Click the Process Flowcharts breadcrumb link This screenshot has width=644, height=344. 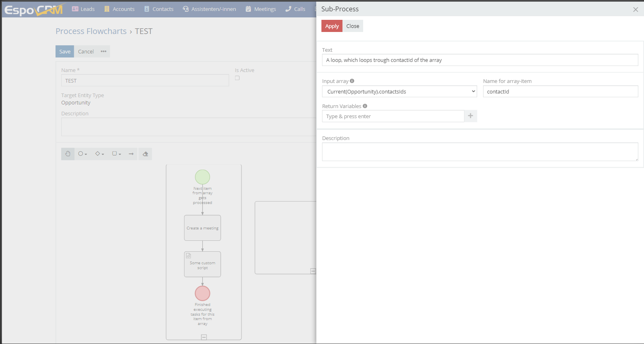coord(91,31)
